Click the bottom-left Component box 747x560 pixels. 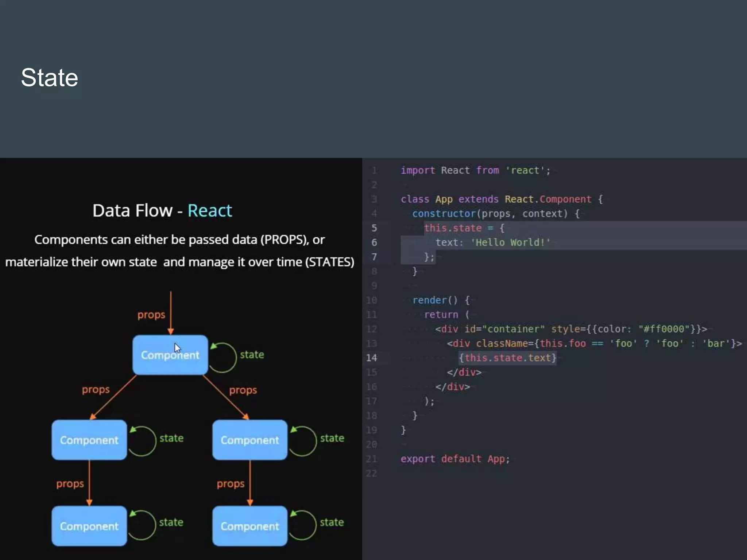[89, 526]
